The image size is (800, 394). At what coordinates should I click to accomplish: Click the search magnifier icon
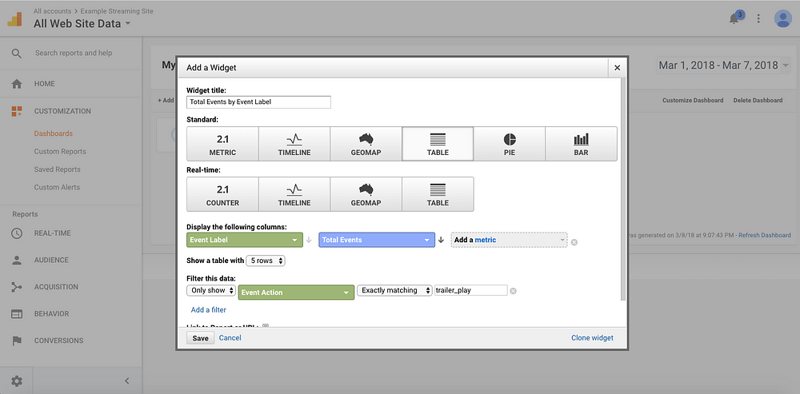click(x=16, y=53)
